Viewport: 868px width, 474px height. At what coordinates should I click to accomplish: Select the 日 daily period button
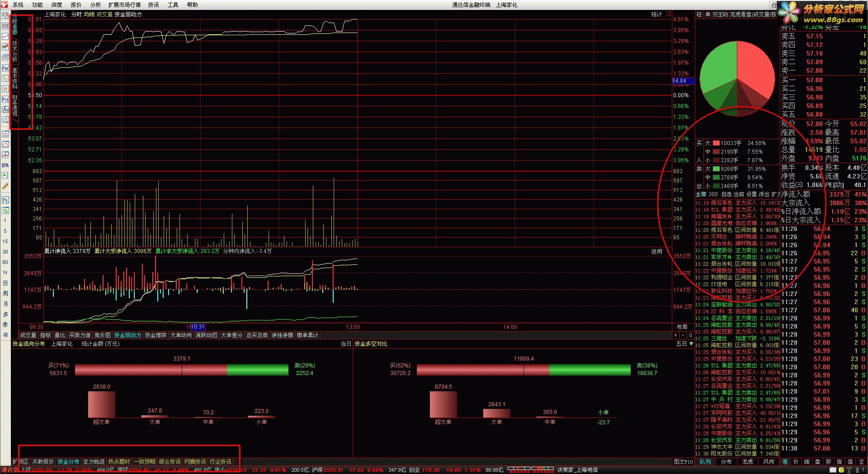tap(5, 283)
